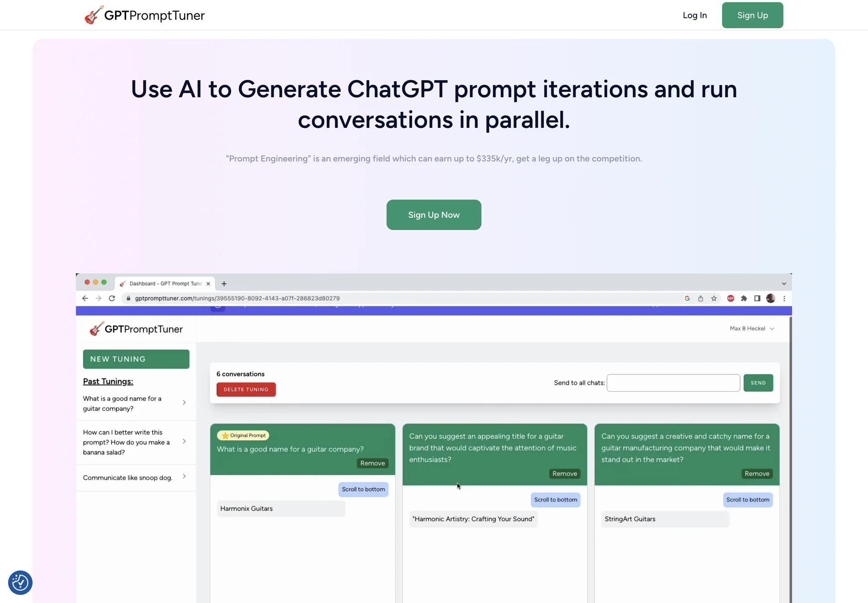Click the browser profile avatar
Viewport: 868px width, 603px height.
[x=770, y=298]
